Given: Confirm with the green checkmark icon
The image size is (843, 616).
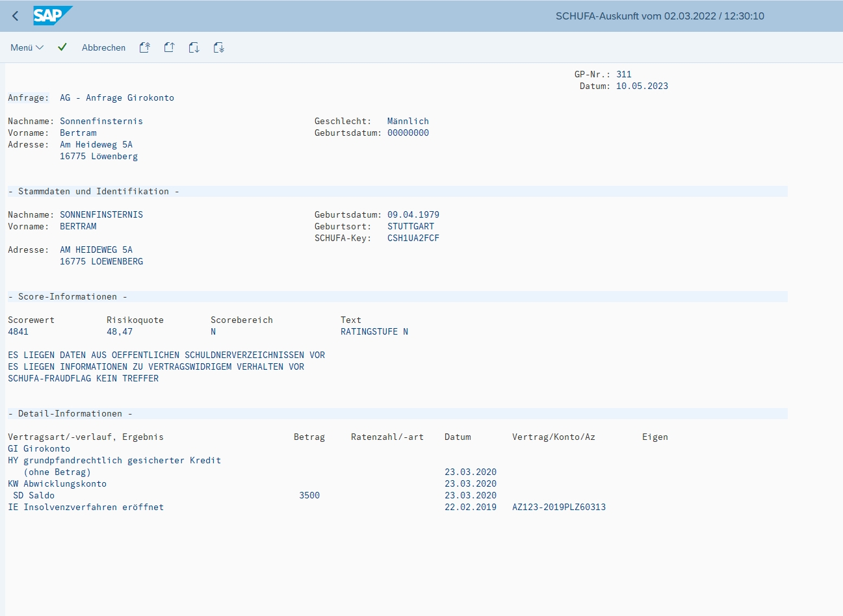Looking at the screenshot, I should click(62, 47).
